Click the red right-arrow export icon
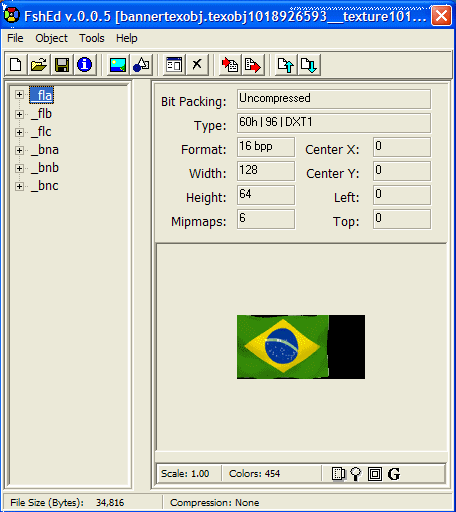 point(253,65)
